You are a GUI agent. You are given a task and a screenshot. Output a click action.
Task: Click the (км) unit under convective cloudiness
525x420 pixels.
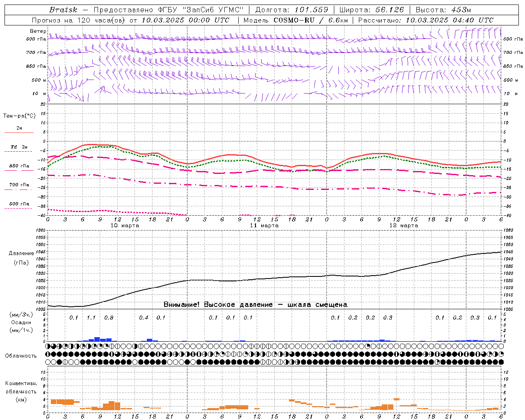point(21,399)
